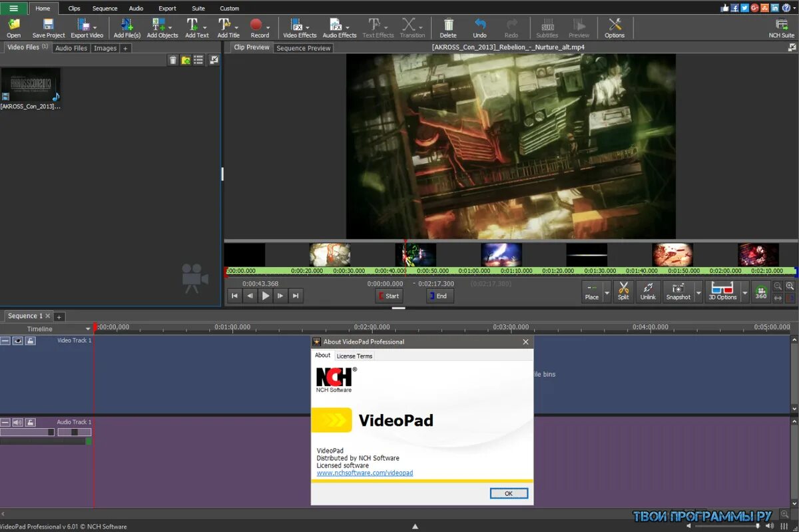The image size is (799, 532).
Task: Add a new sequence with plus button
Action: pyautogui.click(x=59, y=317)
